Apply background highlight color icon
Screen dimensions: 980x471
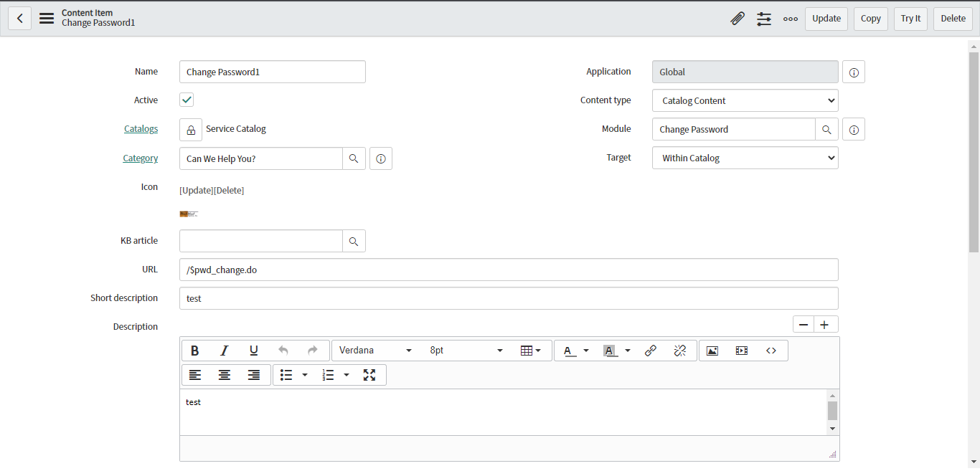(x=611, y=351)
